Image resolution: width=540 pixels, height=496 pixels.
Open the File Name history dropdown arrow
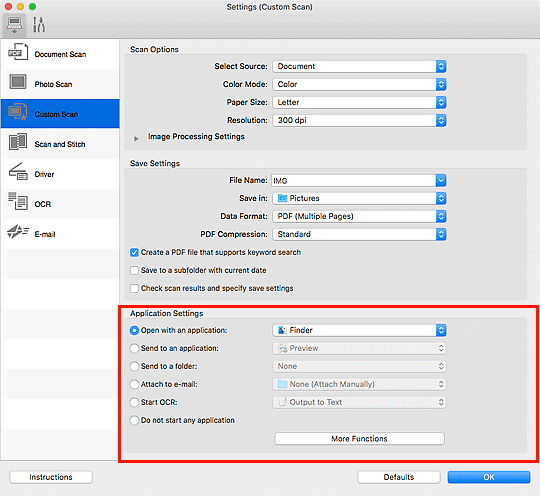pyautogui.click(x=441, y=180)
